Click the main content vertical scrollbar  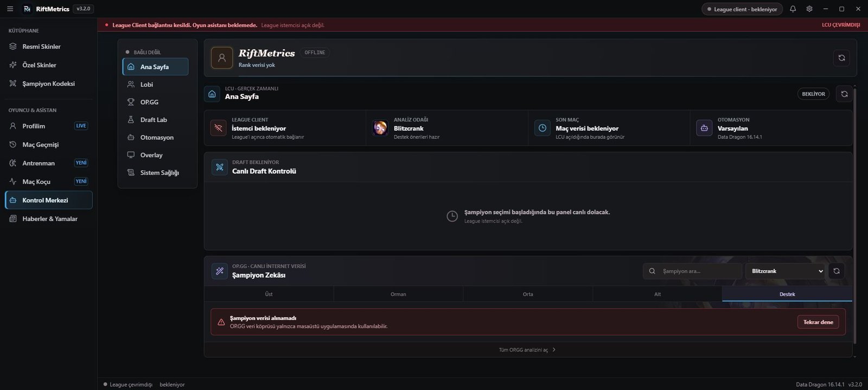click(855, 217)
